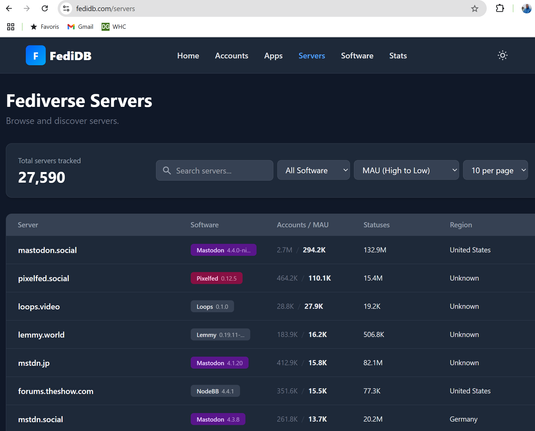Open the Apps nav item
The image size is (535, 431).
pos(273,56)
